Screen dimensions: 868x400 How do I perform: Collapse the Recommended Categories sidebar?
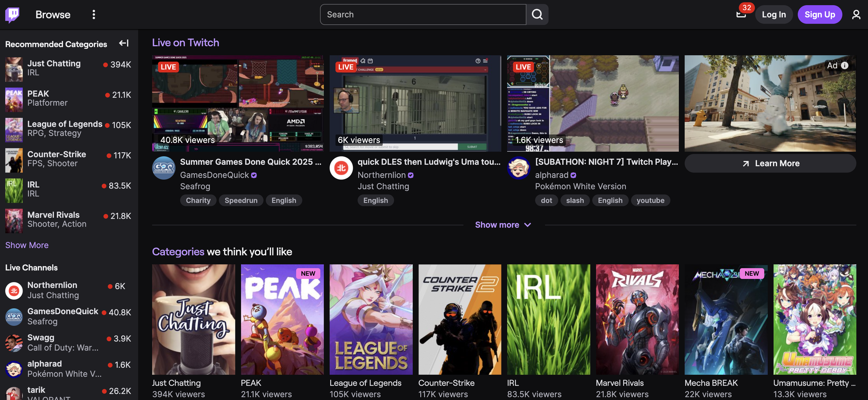pyautogui.click(x=124, y=43)
